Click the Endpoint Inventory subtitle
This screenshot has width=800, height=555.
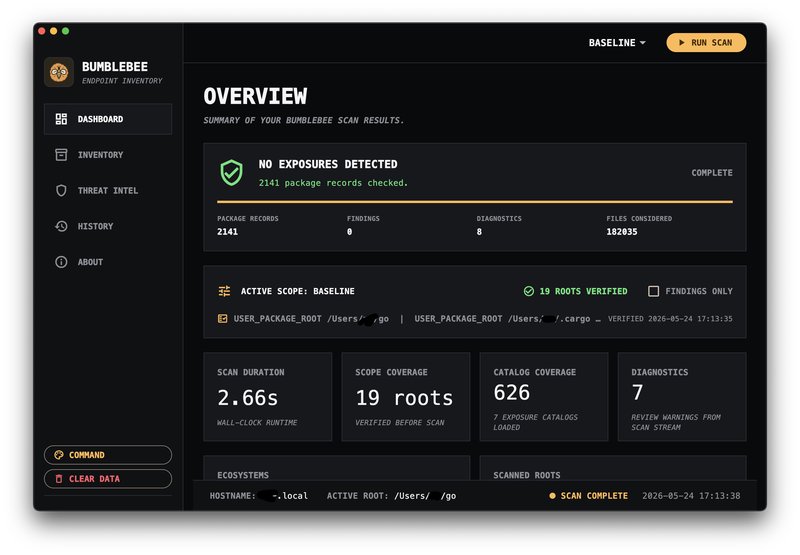(122, 81)
